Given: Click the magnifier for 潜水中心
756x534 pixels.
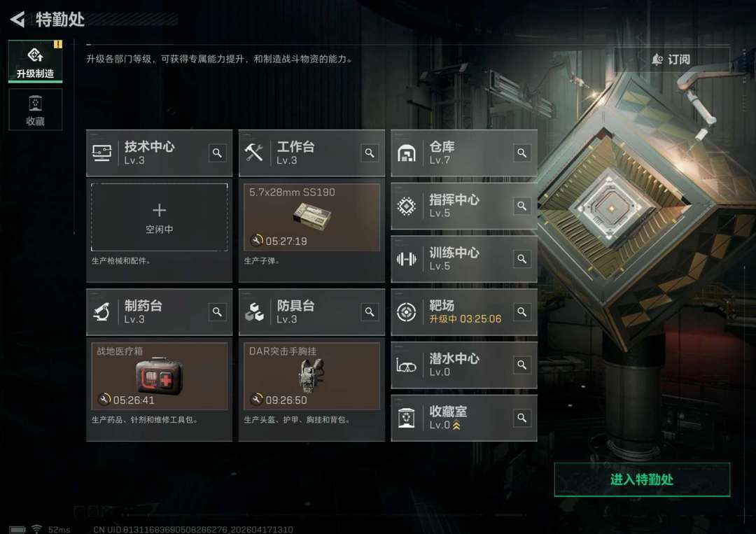Looking at the screenshot, I should pos(522,365).
